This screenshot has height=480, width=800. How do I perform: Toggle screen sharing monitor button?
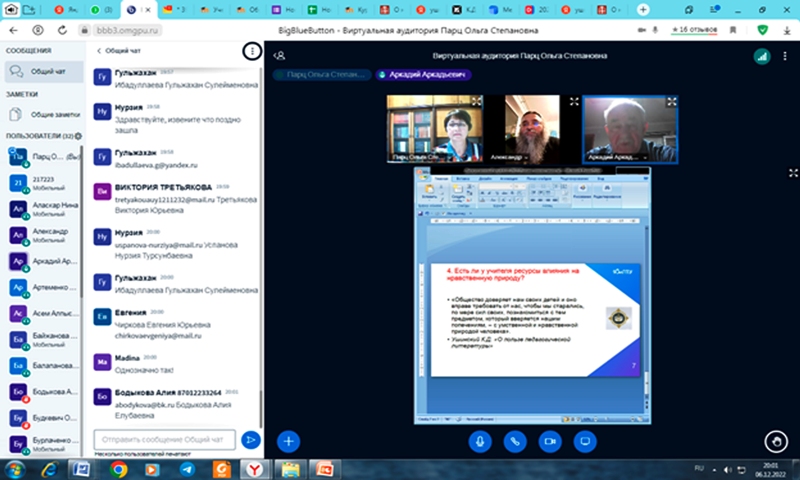[585, 441]
